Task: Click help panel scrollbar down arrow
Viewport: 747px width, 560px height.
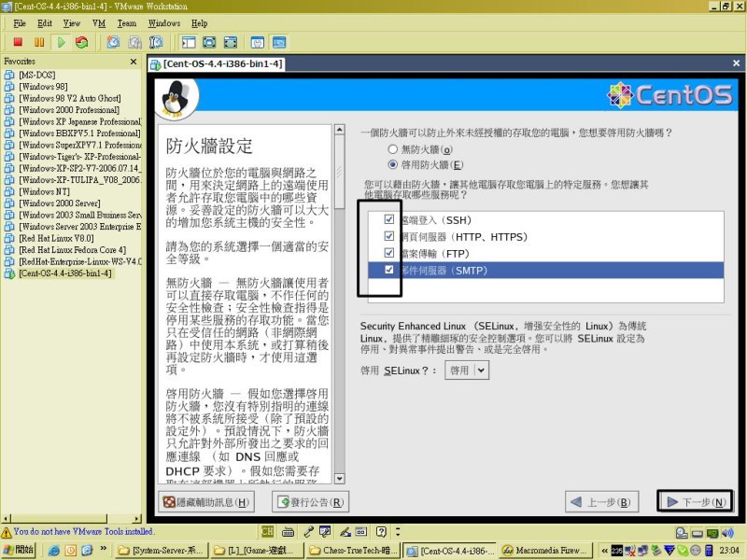Action: pyautogui.click(x=339, y=478)
